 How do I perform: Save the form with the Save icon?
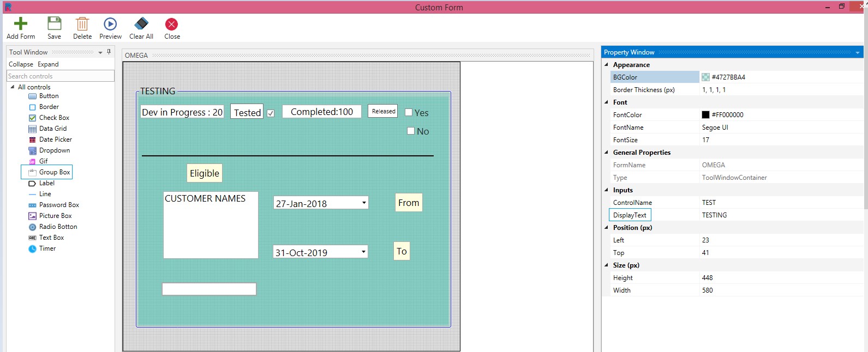(x=54, y=24)
